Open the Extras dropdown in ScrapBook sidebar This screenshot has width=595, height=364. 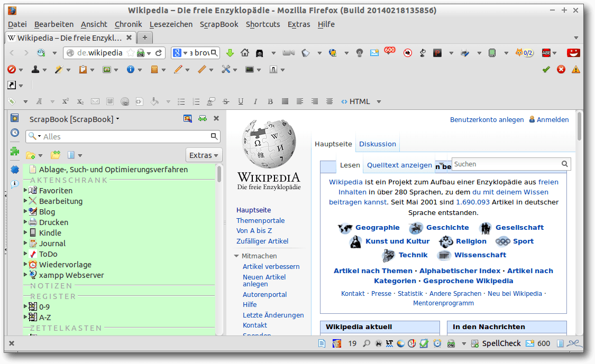(204, 155)
